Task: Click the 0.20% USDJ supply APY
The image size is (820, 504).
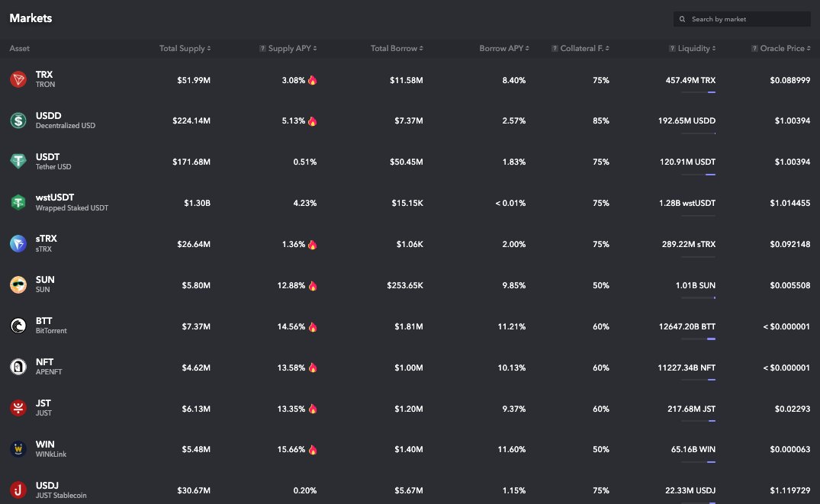Action: coord(305,490)
